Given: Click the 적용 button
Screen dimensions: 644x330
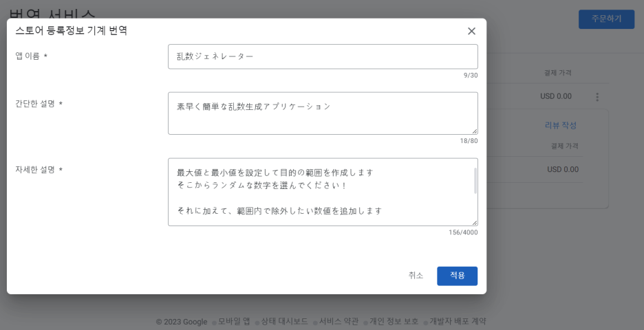Looking at the screenshot, I should [x=457, y=276].
